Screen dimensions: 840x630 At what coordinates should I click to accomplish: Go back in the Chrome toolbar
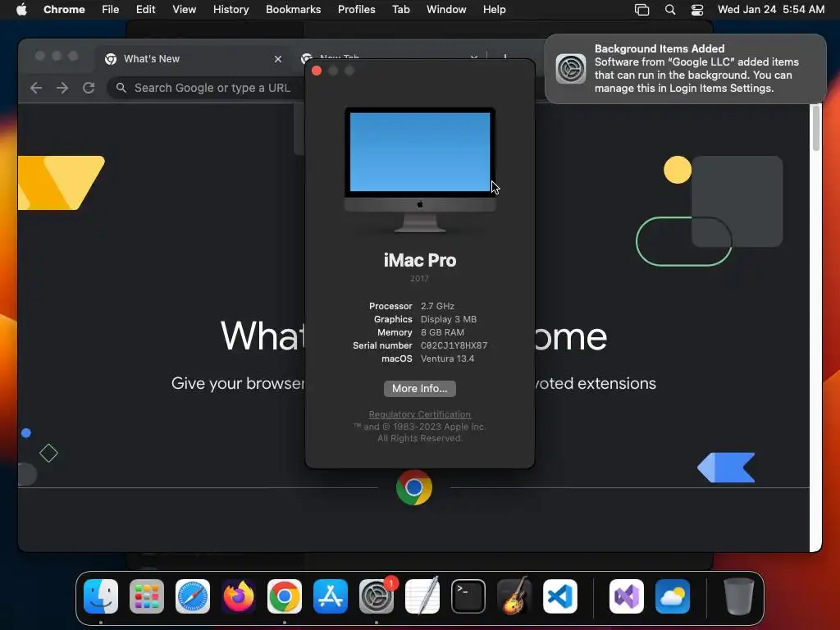pyautogui.click(x=36, y=88)
